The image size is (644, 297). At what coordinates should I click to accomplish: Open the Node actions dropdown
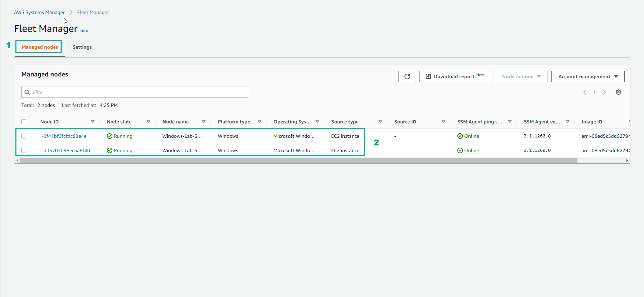[521, 76]
